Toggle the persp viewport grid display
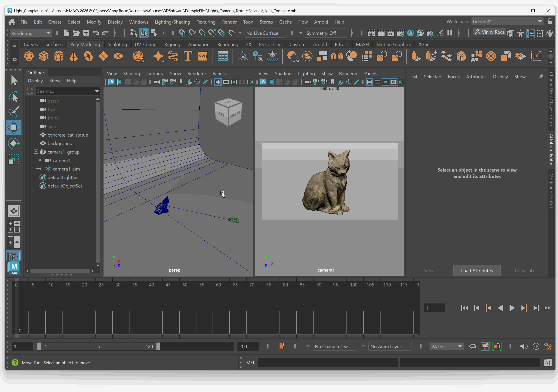Image resolution: width=558 pixels, height=392 pixels. click(218, 82)
